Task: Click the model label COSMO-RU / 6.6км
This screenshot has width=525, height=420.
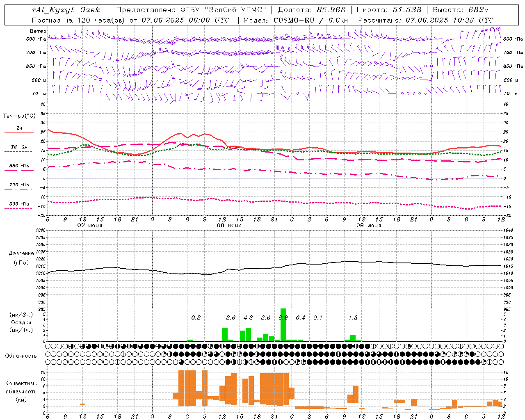Action: pyautogui.click(x=310, y=20)
